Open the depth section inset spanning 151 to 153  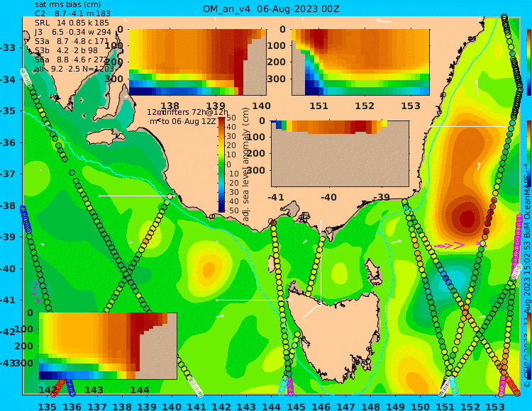click(360, 62)
